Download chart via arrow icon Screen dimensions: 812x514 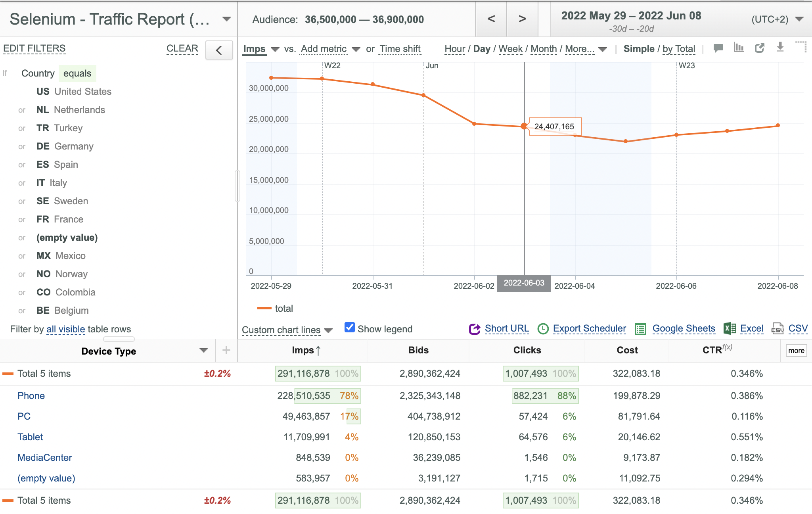[x=780, y=47]
